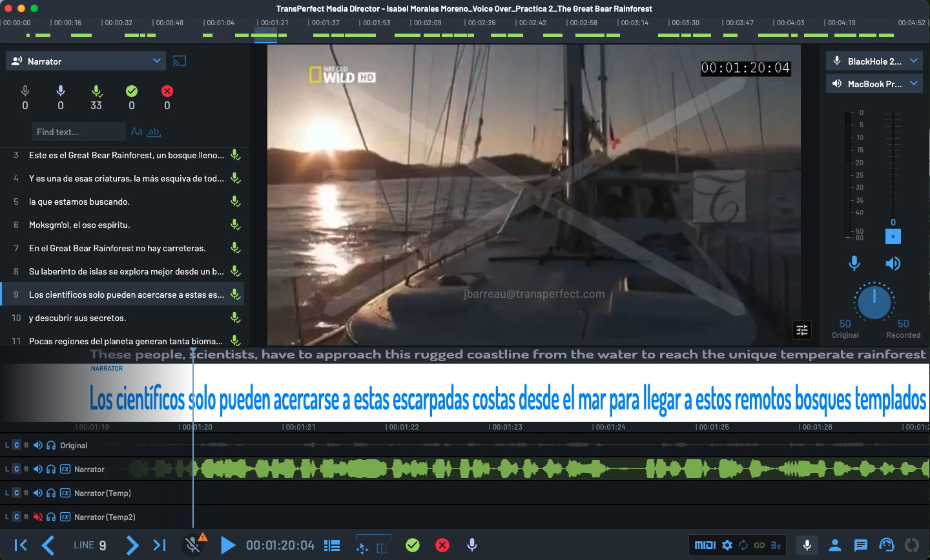Select line 3 'Este es el Great Bear Rainforest'
930x560 pixels.
click(122, 155)
